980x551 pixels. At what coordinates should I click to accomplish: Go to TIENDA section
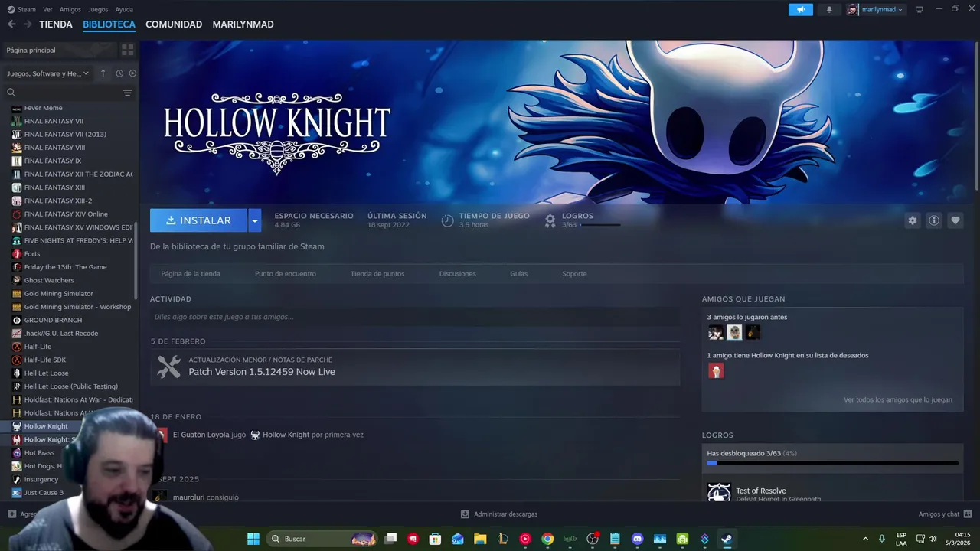pyautogui.click(x=56, y=24)
